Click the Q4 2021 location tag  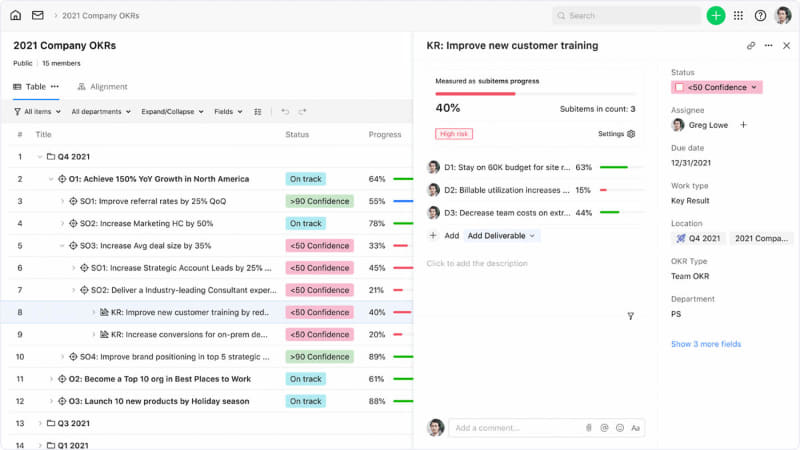pos(697,238)
